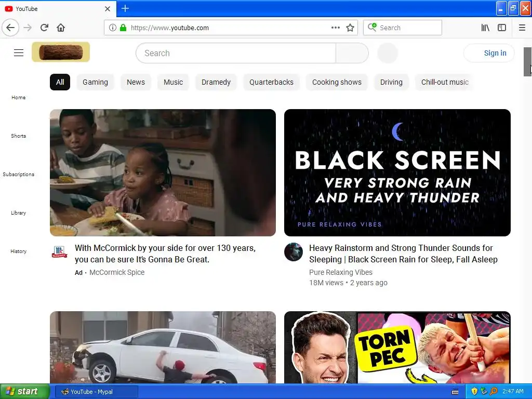Click the YouTube logo placeholder image
The image size is (532, 399).
61,52
